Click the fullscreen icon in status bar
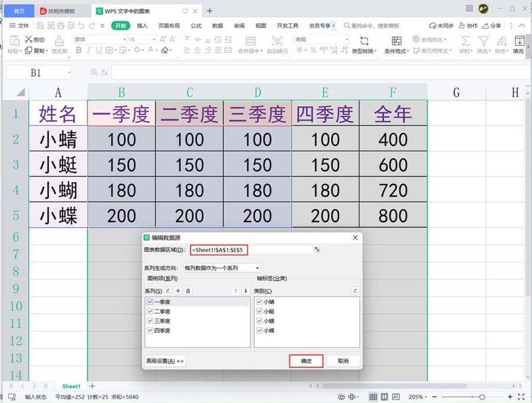 tap(521, 396)
